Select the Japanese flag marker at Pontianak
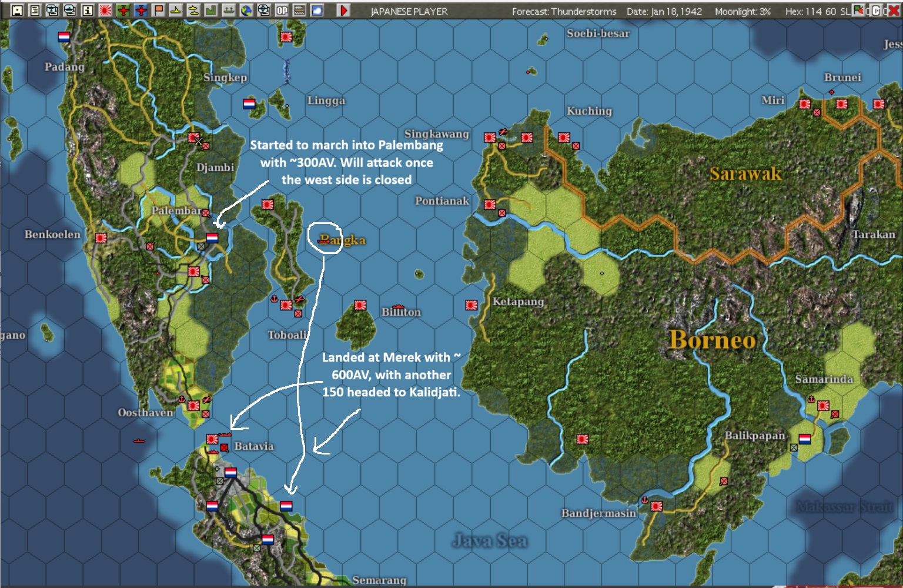903x588 pixels. point(490,204)
